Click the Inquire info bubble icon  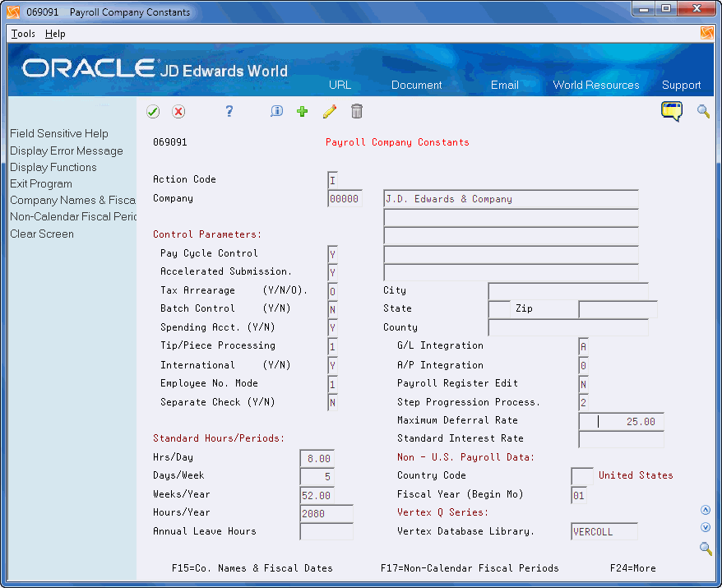(x=276, y=111)
